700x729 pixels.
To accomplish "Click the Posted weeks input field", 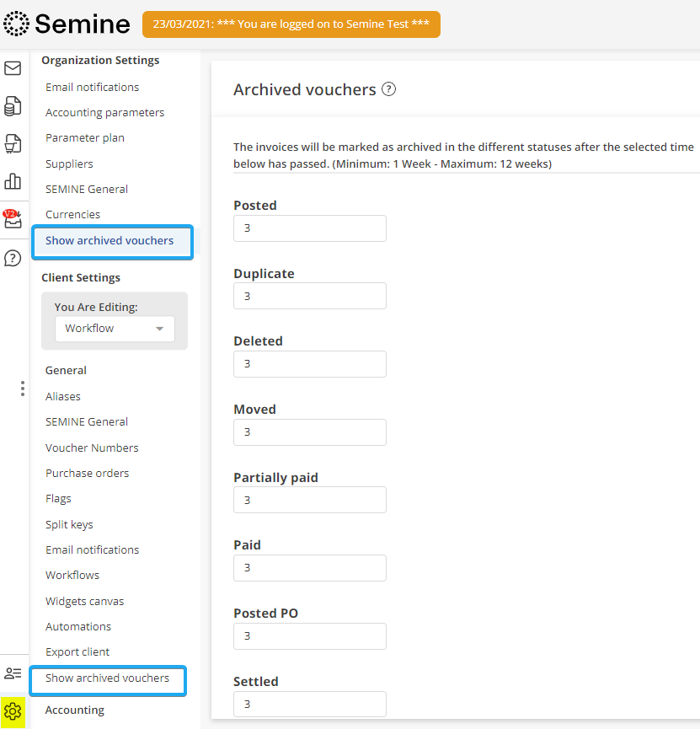I will [x=309, y=228].
